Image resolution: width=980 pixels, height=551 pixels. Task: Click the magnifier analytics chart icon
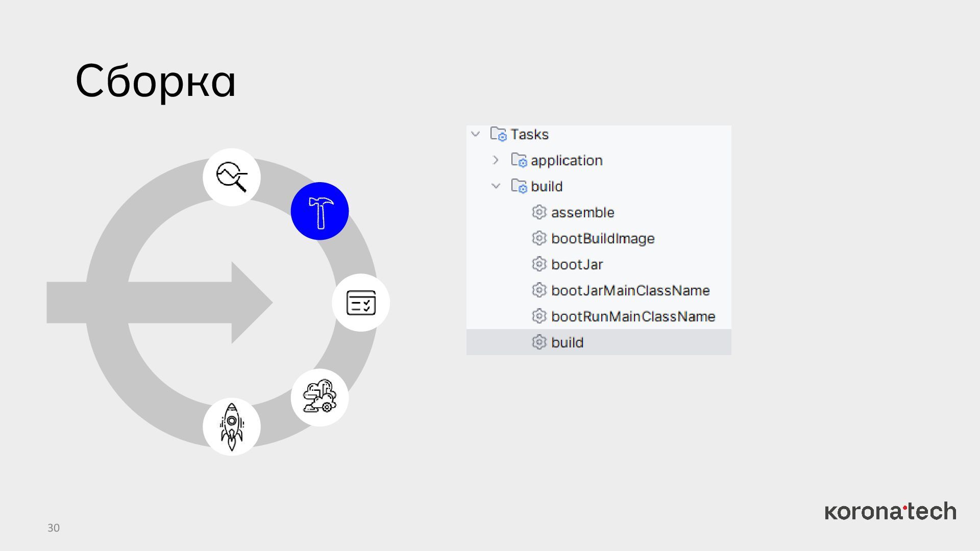pyautogui.click(x=232, y=177)
